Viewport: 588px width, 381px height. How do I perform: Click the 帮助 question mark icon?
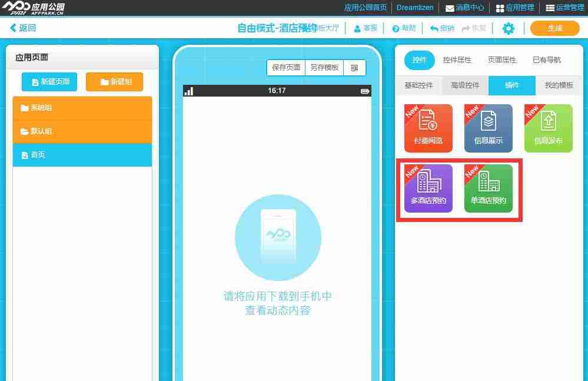click(404, 28)
